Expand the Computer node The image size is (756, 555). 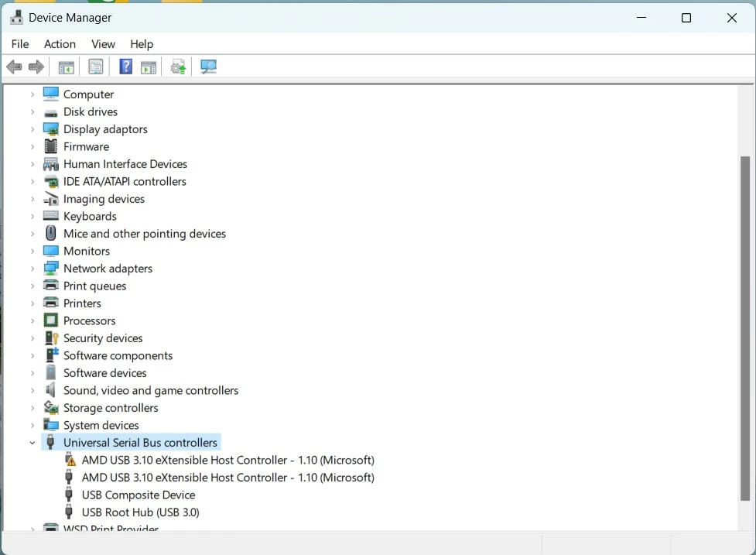pos(32,94)
